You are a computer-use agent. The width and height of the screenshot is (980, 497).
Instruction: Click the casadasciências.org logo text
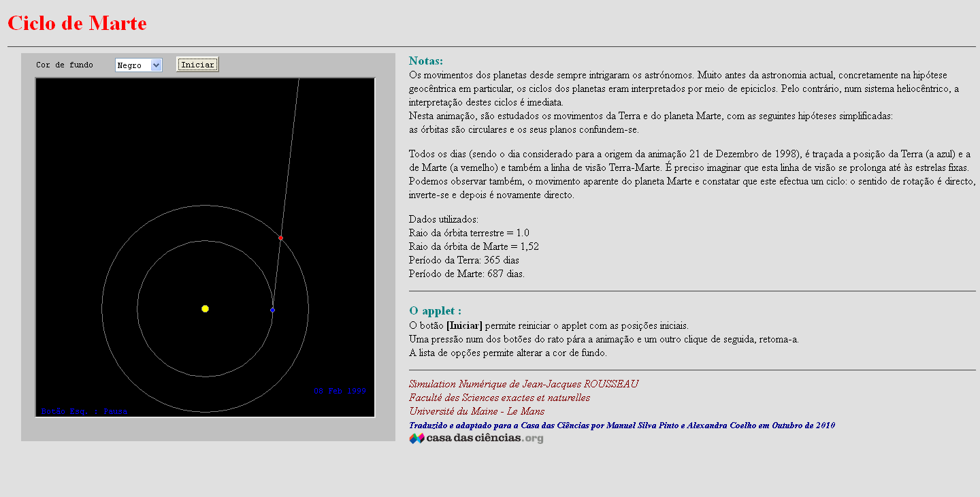485,438
